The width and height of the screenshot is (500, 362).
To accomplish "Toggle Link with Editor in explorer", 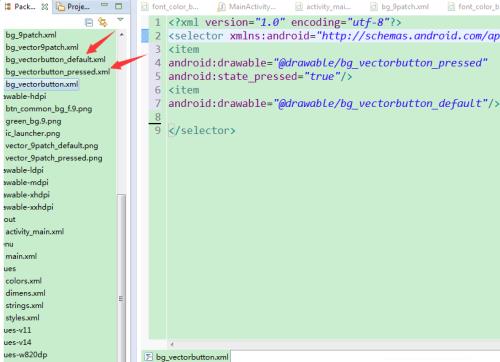I will (x=103, y=22).
